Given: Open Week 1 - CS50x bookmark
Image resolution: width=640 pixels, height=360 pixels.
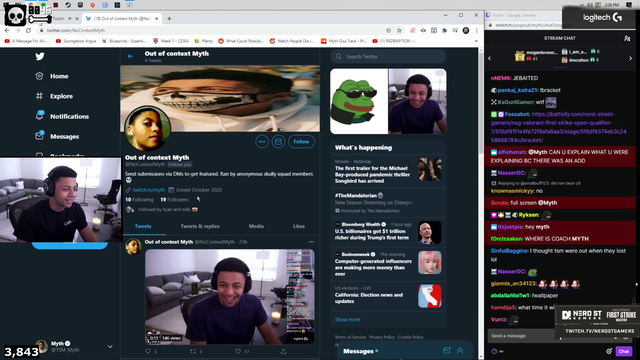Looking at the screenshot, I should [x=171, y=41].
